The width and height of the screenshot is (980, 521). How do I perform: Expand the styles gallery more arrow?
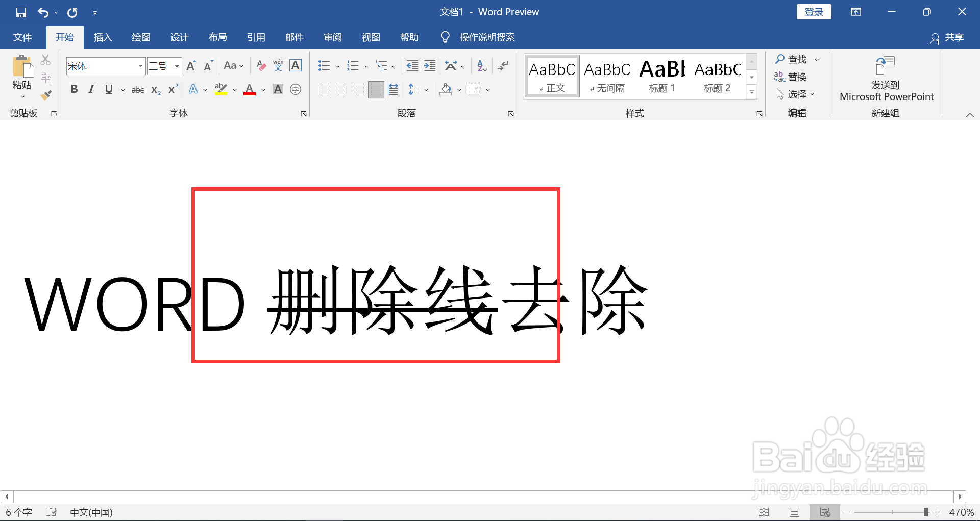752,92
